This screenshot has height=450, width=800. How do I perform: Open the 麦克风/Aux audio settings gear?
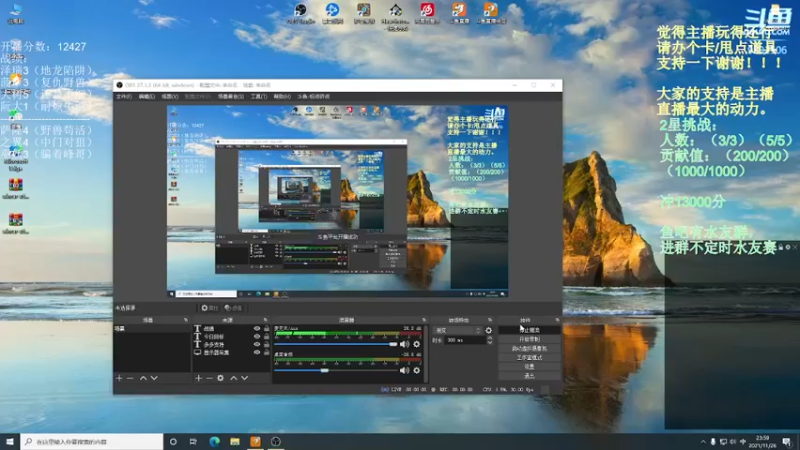point(416,344)
